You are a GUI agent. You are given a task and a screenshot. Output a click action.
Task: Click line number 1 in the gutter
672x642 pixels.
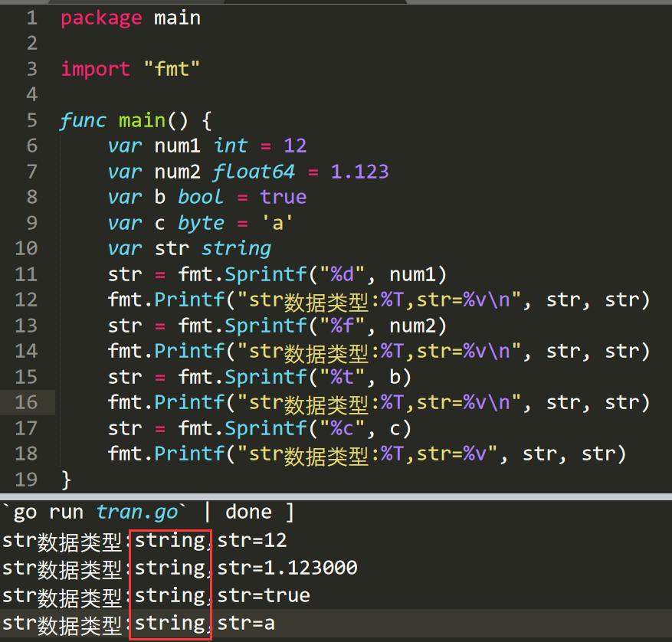click(x=31, y=18)
